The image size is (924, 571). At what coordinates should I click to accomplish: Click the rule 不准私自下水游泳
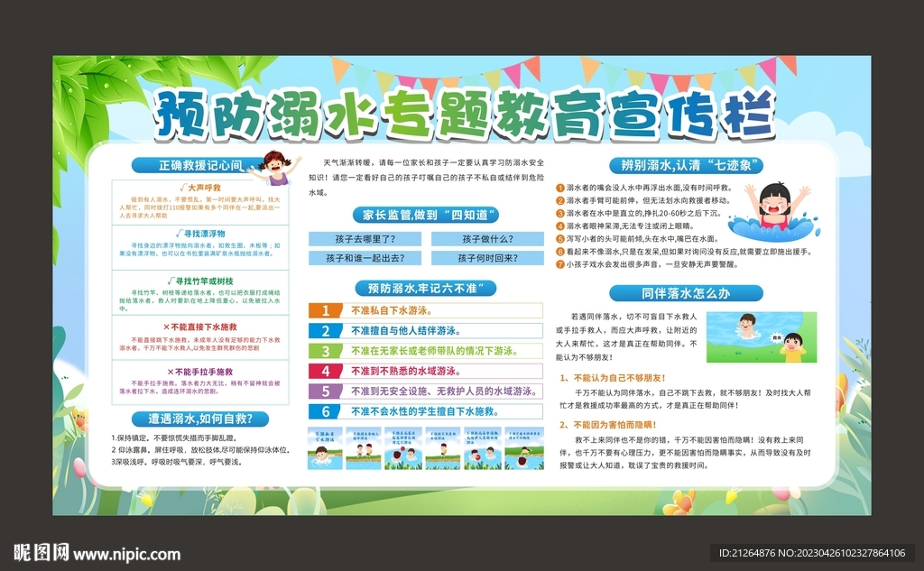tap(392, 310)
